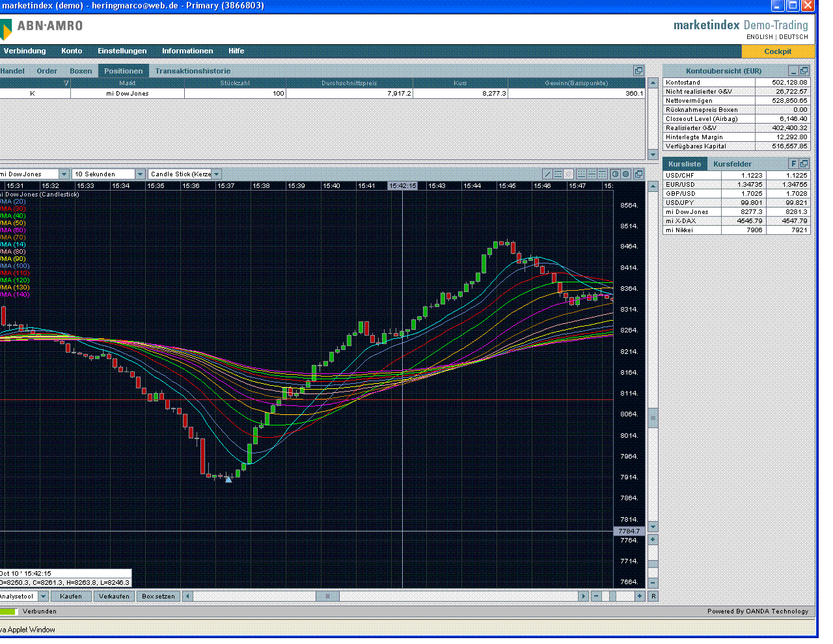Expand the Analysetool dropdown
Image resolution: width=833 pixels, height=644 pixels.
[44, 597]
